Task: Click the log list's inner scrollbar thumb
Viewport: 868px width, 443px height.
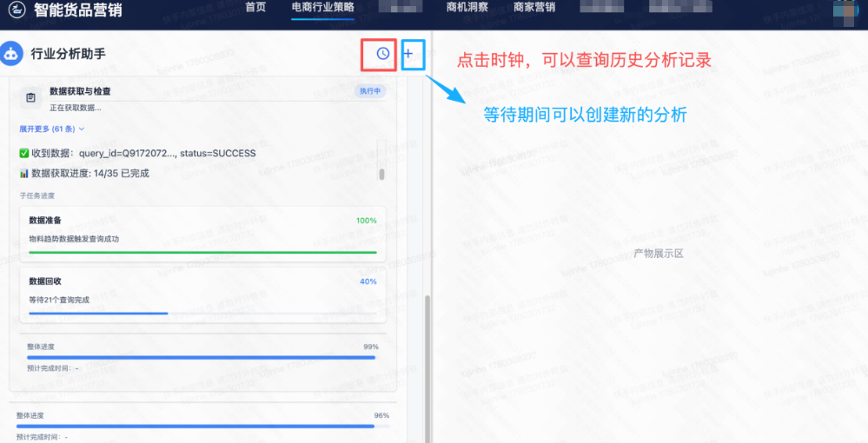Action: 381,175
